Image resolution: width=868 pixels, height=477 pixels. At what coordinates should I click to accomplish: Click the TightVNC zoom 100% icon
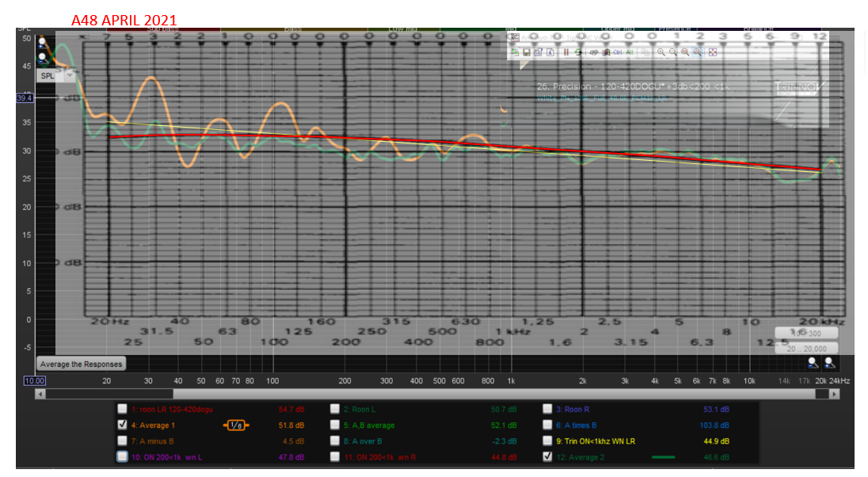tap(685, 52)
